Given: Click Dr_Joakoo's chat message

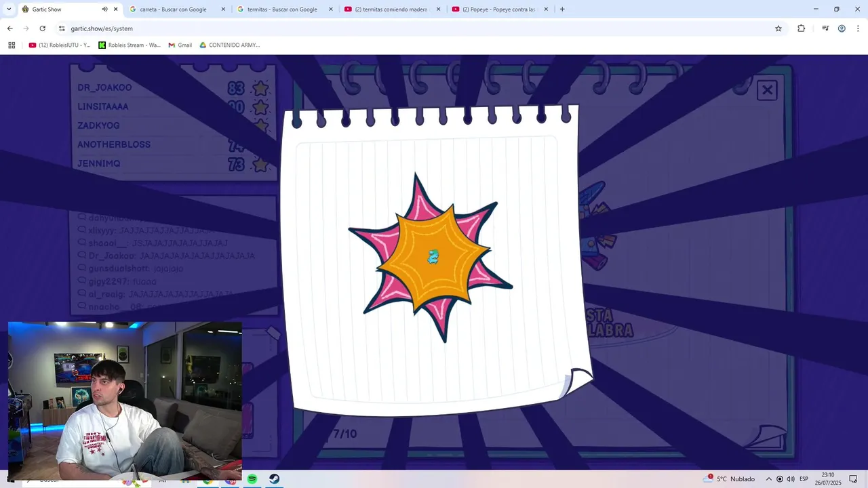Looking at the screenshot, I should [x=166, y=256].
